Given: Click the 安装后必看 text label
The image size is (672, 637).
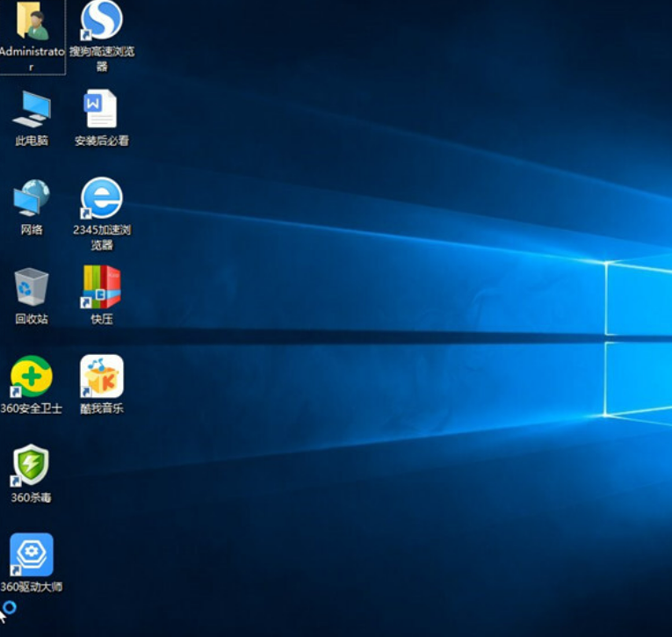Looking at the screenshot, I should pyautogui.click(x=102, y=141).
